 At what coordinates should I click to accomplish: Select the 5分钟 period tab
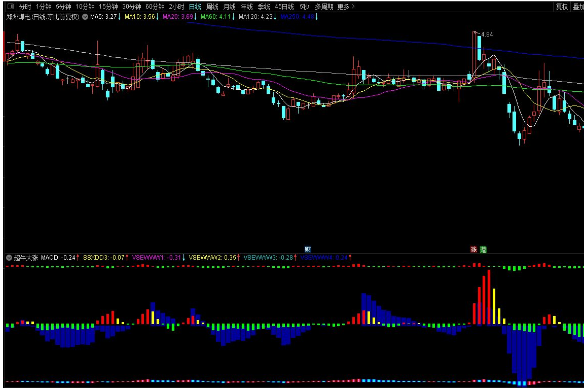pyautogui.click(x=63, y=7)
